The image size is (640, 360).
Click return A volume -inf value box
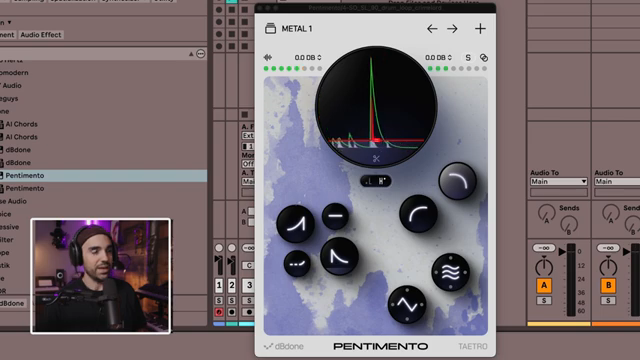pos(544,248)
